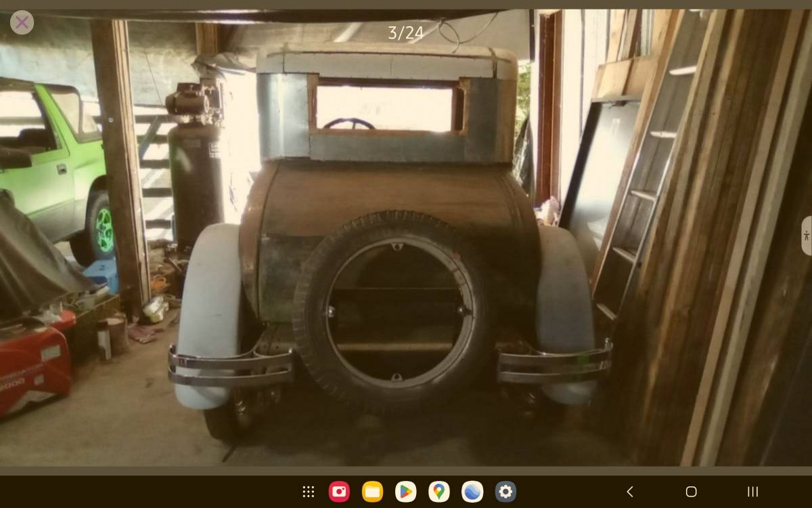Close the photo viewer with the X button
This screenshot has height=508, width=812.
(x=22, y=22)
